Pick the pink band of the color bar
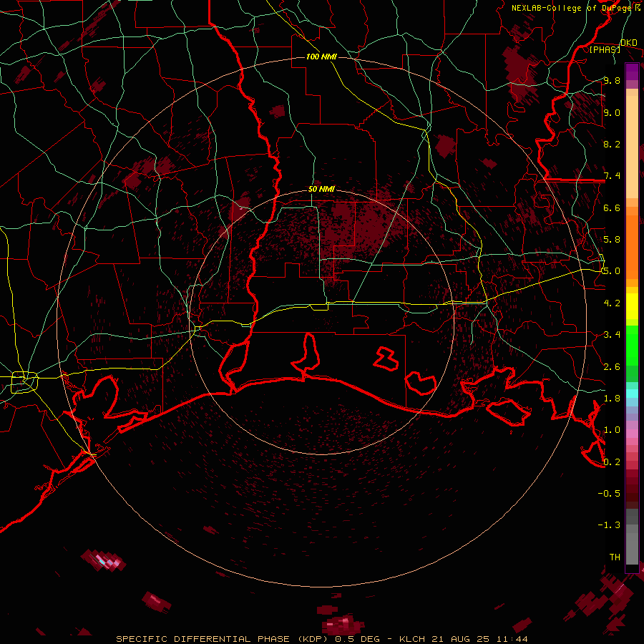The width and height of the screenshot is (644, 644). tap(632, 434)
